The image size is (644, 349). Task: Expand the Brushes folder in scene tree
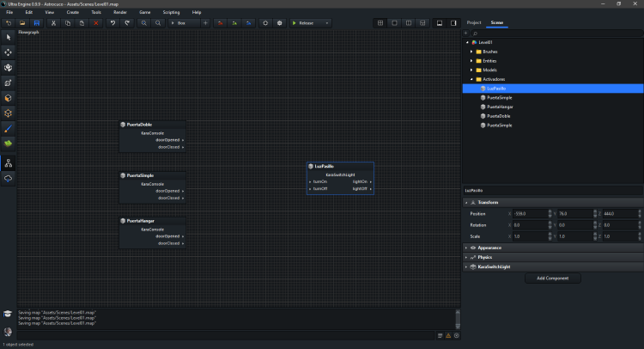(x=471, y=52)
